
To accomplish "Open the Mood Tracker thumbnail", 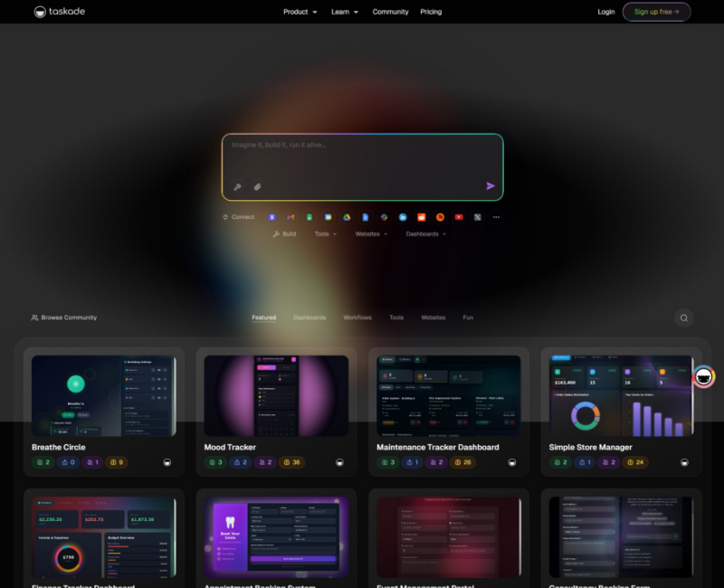I will (x=276, y=395).
